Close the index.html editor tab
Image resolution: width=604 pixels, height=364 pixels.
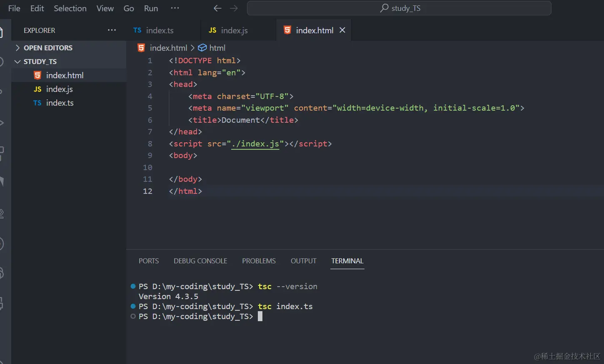click(342, 30)
